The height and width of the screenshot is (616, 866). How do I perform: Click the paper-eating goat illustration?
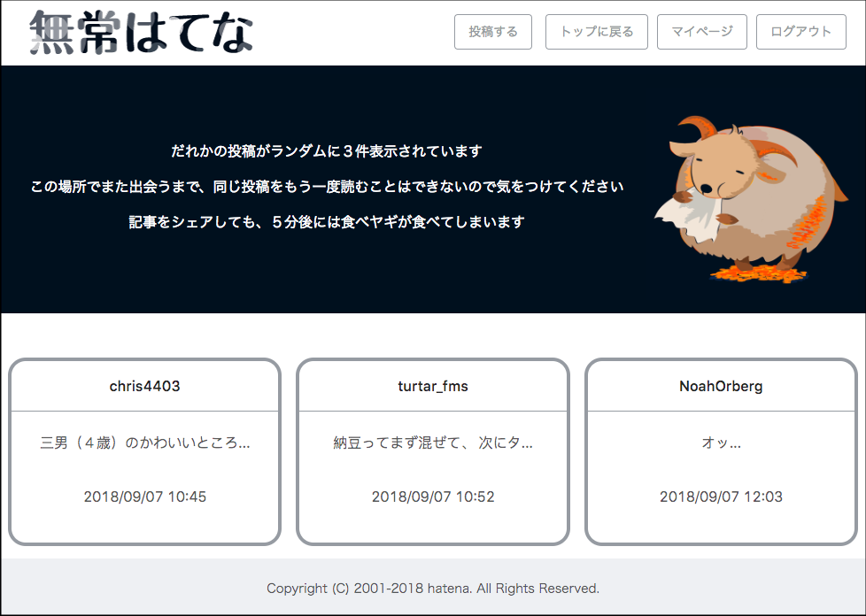click(751, 200)
